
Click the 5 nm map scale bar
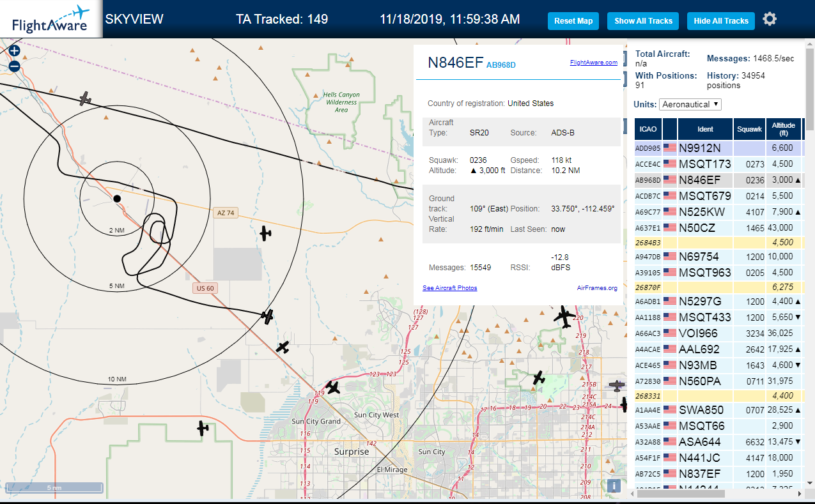(54, 488)
